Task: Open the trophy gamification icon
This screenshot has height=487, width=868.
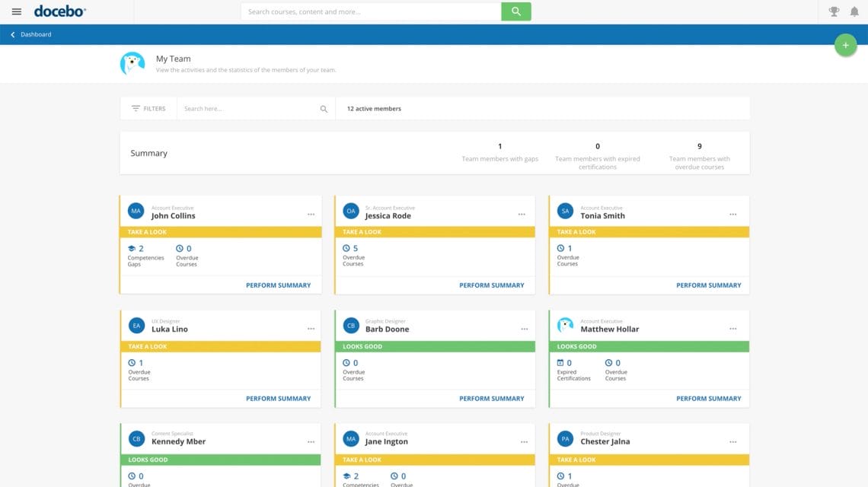Action: (834, 11)
